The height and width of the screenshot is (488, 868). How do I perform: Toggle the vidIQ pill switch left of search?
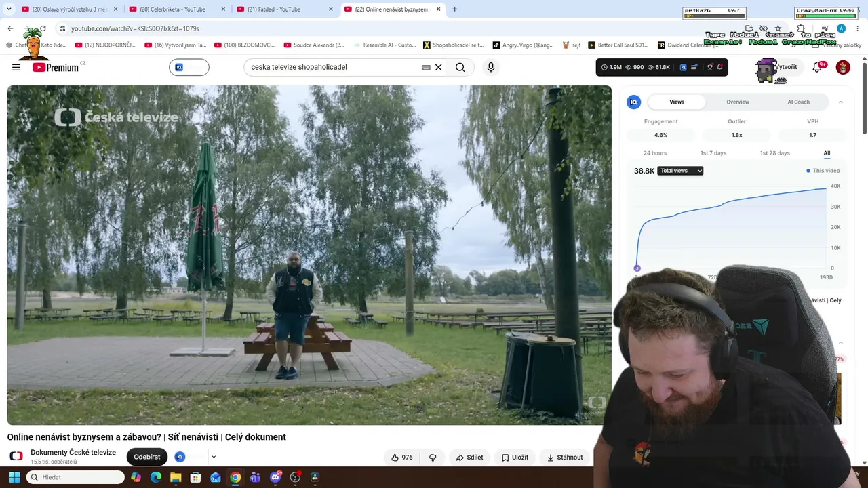click(189, 67)
